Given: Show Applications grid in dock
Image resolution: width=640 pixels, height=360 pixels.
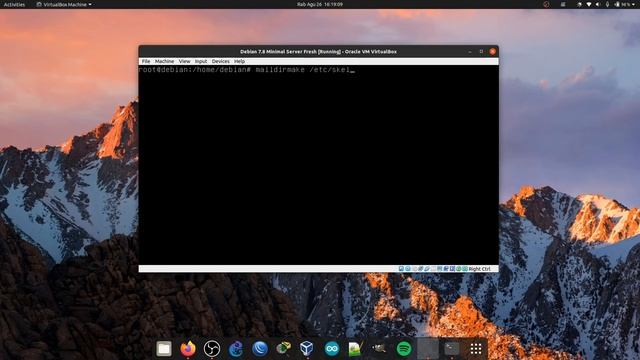Looking at the screenshot, I should click(476, 349).
